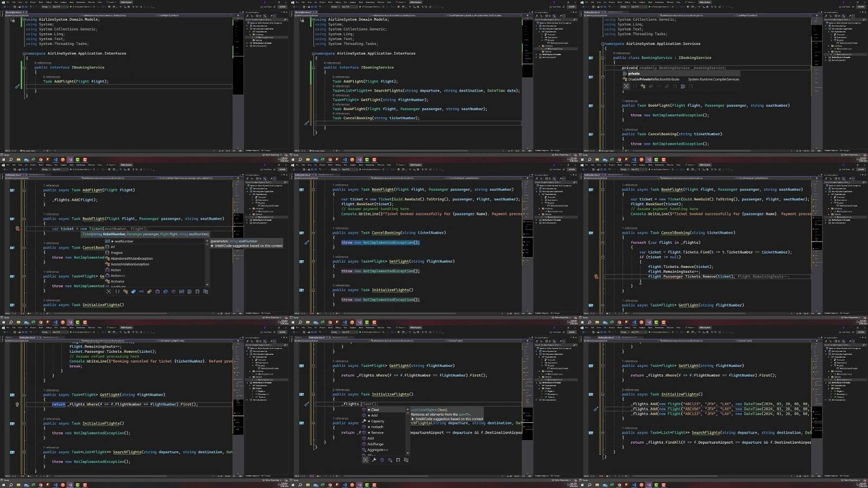Click lightbulb beside highlighted 'return _flights.Where' line
Screen dimensions: 868x488
coord(17,404)
